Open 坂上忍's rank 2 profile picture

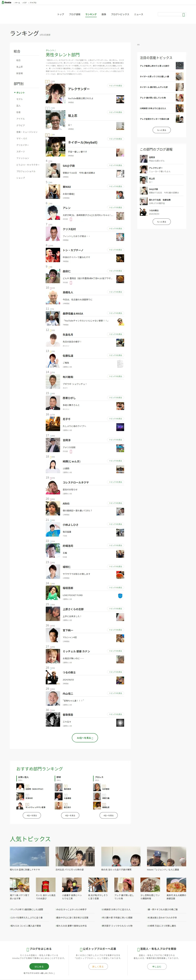click(x=55, y=120)
